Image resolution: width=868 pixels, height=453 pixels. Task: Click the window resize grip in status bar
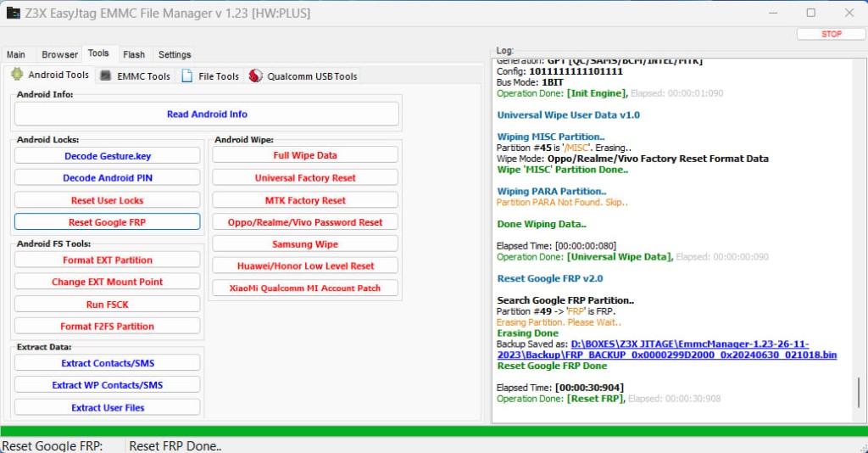863,447
